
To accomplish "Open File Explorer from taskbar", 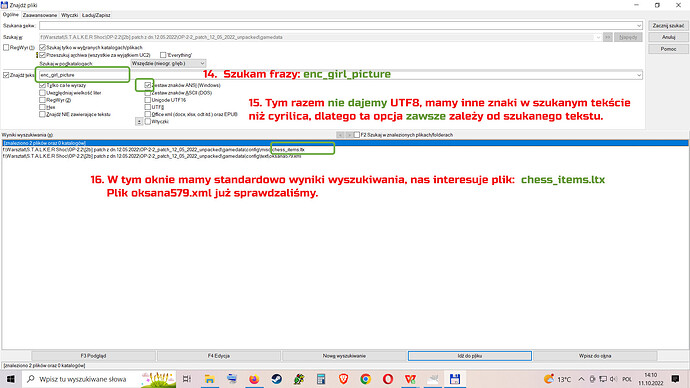I will (209, 379).
